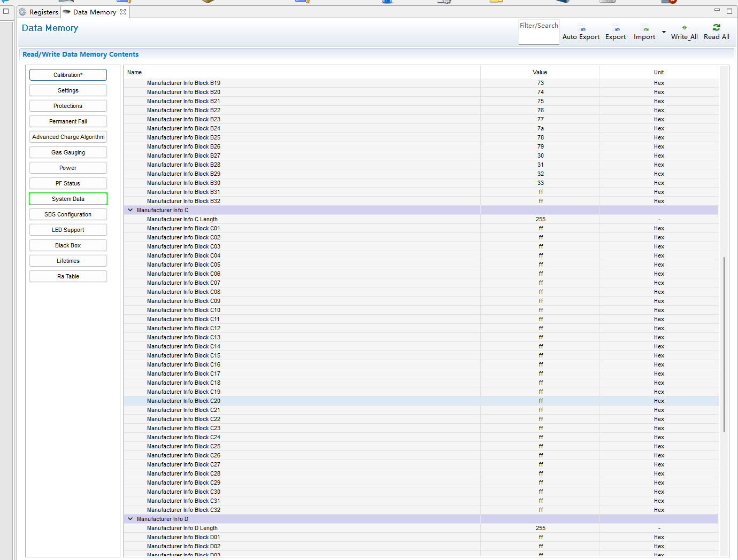This screenshot has height=560, width=738.
Task: Click the Filter/Search input field
Action: (539, 33)
